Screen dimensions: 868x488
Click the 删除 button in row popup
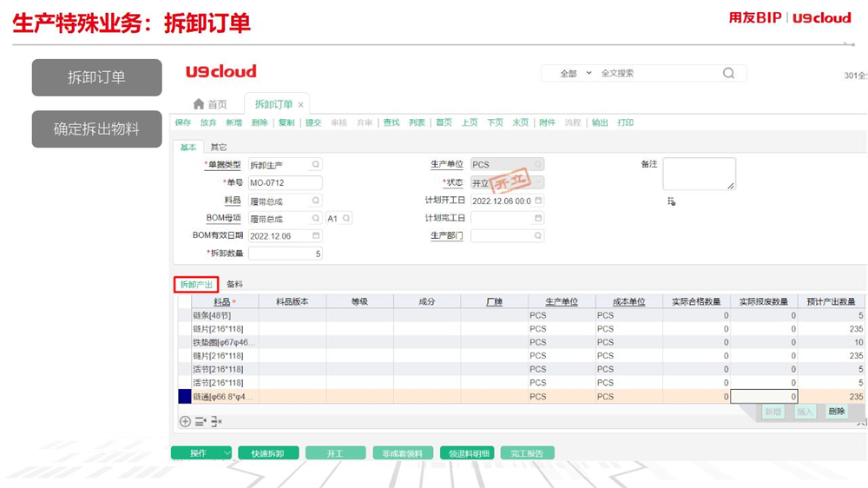[x=837, y=412]
